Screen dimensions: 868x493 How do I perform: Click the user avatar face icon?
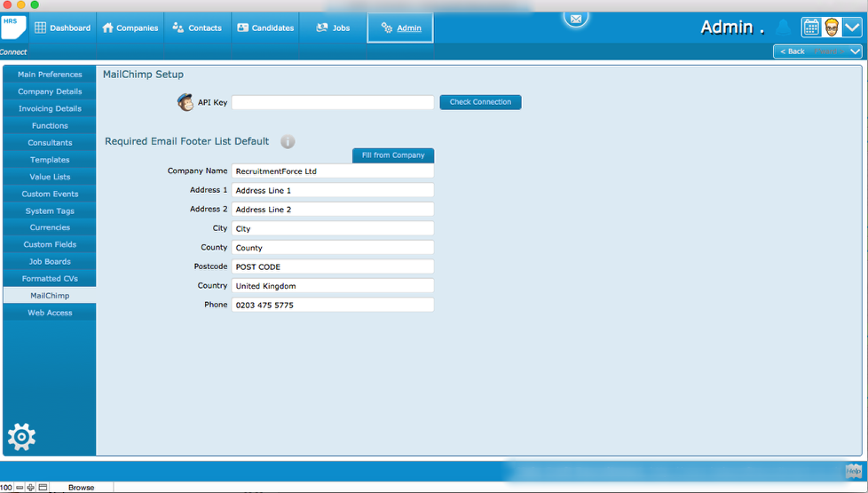(x=832, y=28)
